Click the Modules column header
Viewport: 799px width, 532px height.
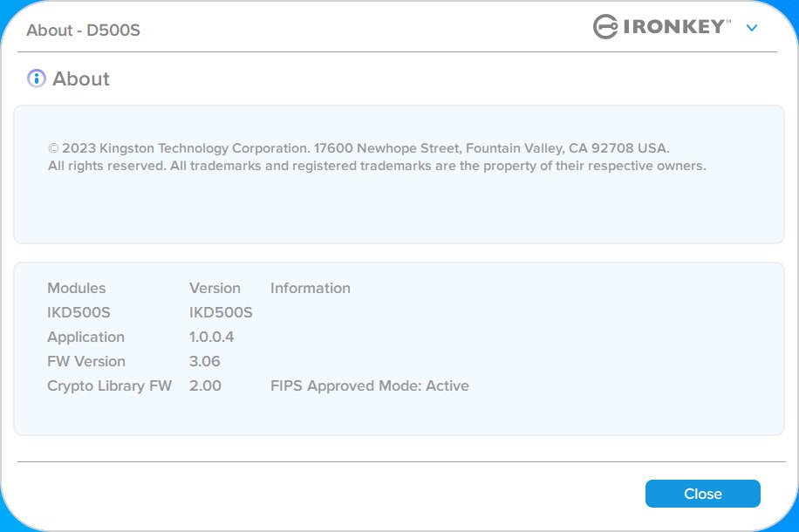coord(77,288)
